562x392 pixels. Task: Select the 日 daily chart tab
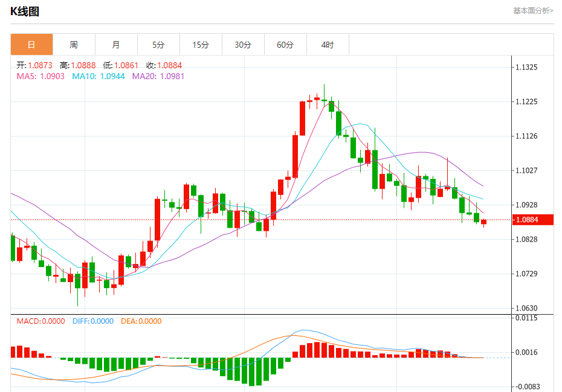click(x=31, y=45)
